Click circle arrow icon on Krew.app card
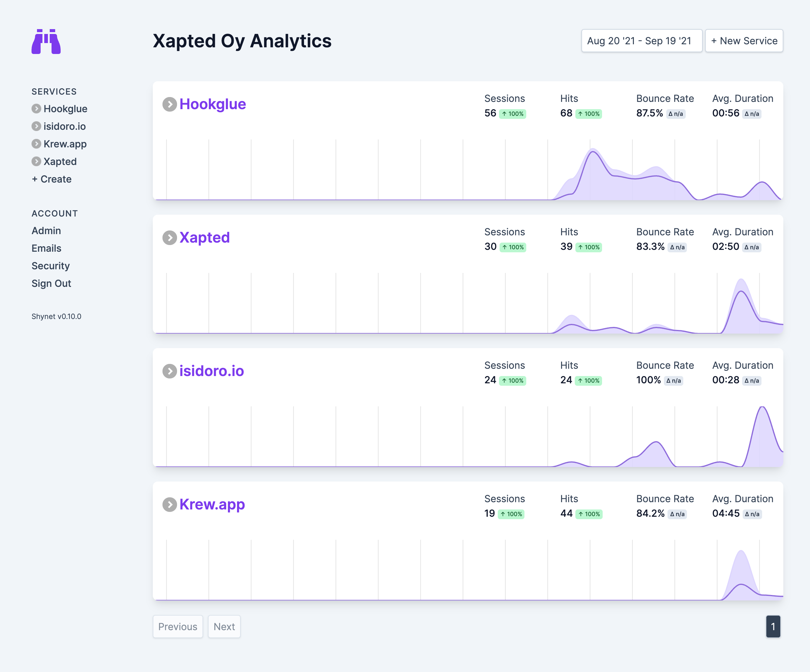The width and height of the screenshot is (810, 672). (169, 505)
